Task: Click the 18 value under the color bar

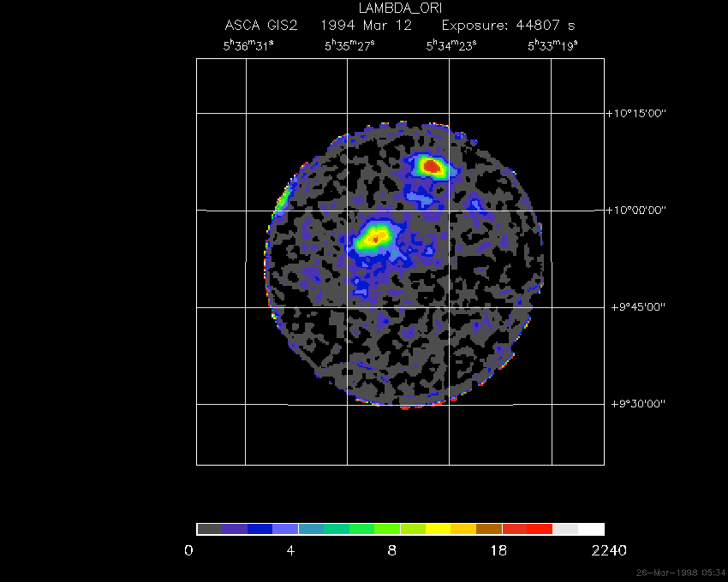Action: pos(498,551)
